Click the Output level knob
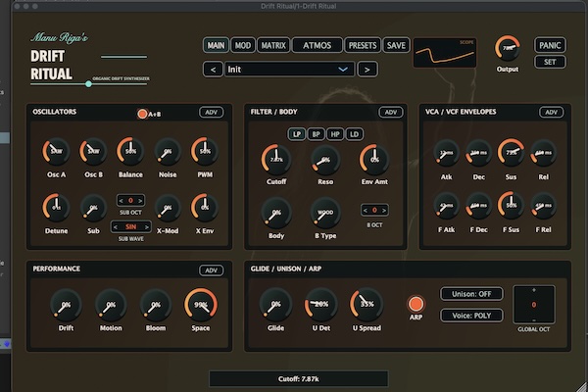Image resolution: width=588 pixels, height=392 pixels. coord(508,48)
